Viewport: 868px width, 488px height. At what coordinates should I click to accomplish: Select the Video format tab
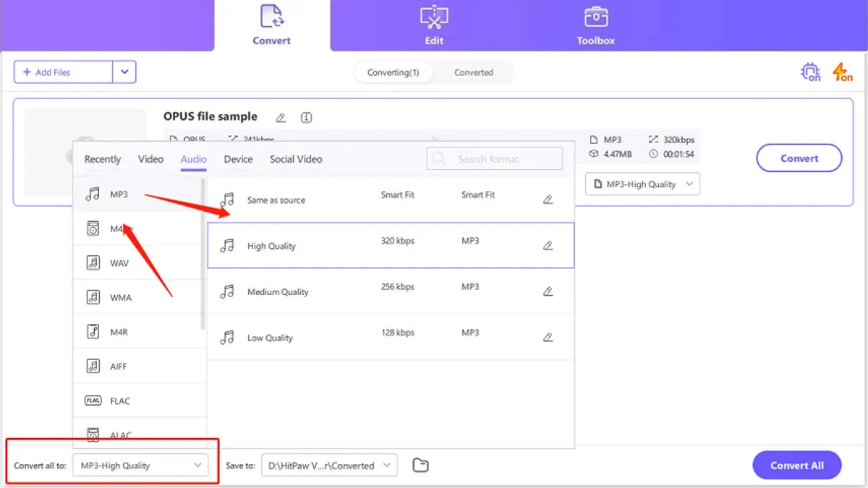pos(150,159)
